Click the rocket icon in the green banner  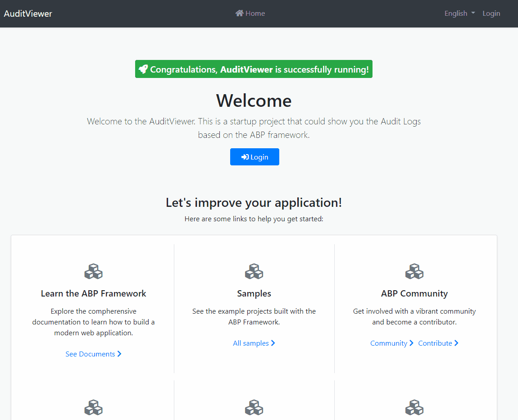[143, 69]
